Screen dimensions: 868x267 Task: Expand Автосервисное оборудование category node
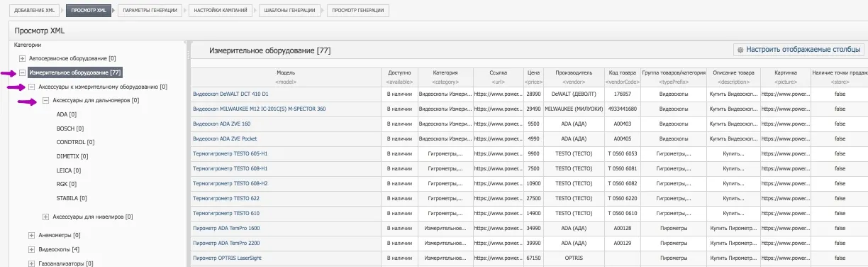tap(22, 58)
